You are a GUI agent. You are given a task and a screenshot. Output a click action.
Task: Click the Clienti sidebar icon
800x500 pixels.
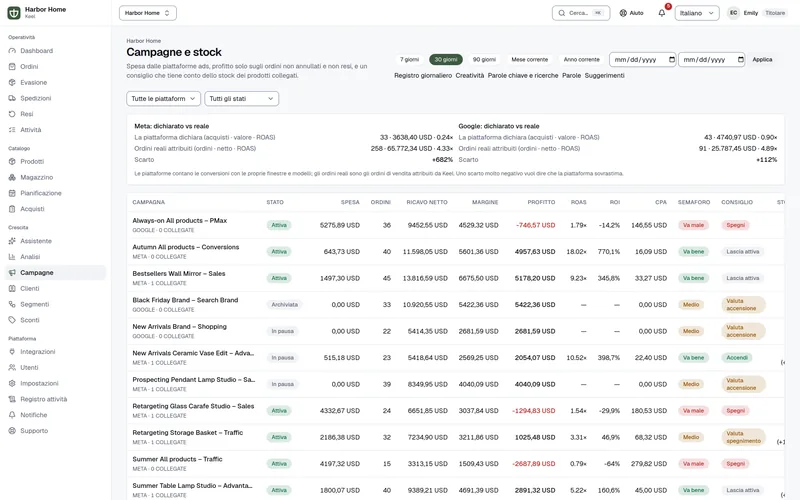(x=12, y=289)
